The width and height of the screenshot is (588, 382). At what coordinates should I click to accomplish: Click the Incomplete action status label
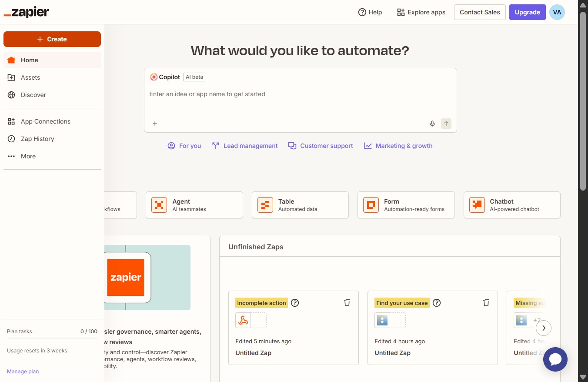pos(261,303)
